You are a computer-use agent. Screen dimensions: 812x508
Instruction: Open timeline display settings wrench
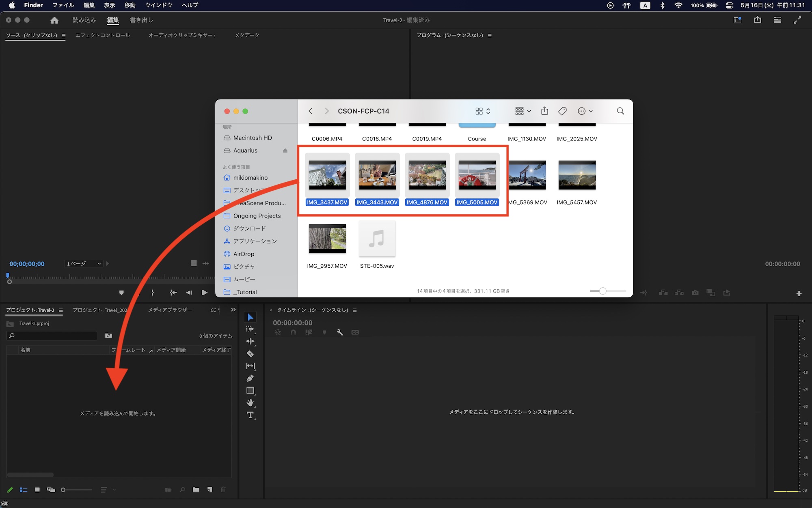[x=339, y=332]
